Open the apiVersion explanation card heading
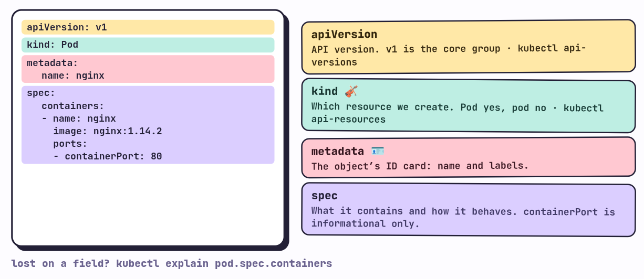The width and height of the screenshot is (644, 279). click(344, 35)
